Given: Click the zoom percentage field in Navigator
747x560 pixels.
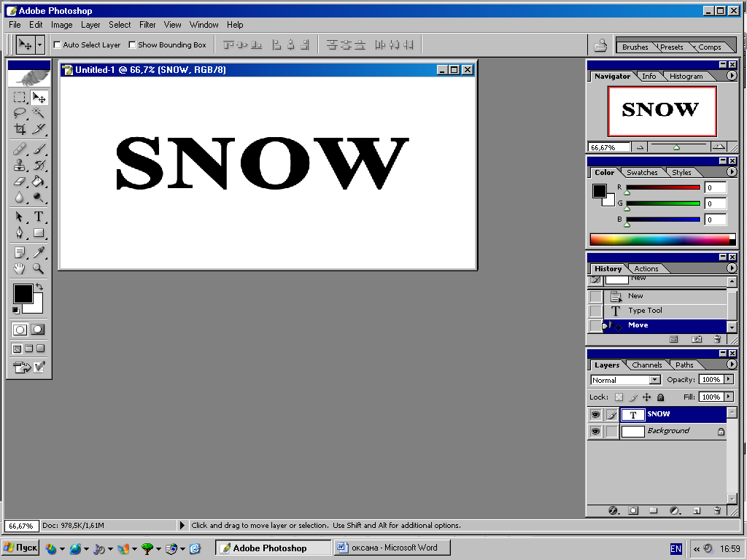Looking at the screenshot, I should coord(609,147).
